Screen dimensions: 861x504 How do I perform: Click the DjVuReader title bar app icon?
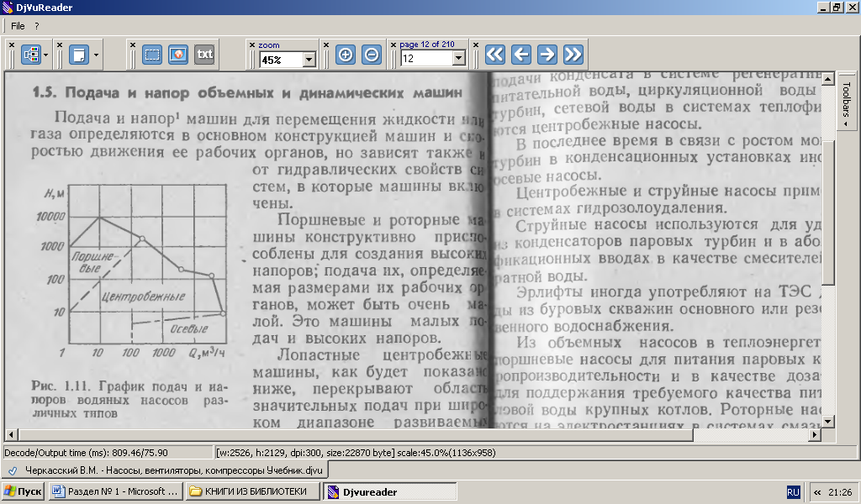pos(8,8)
